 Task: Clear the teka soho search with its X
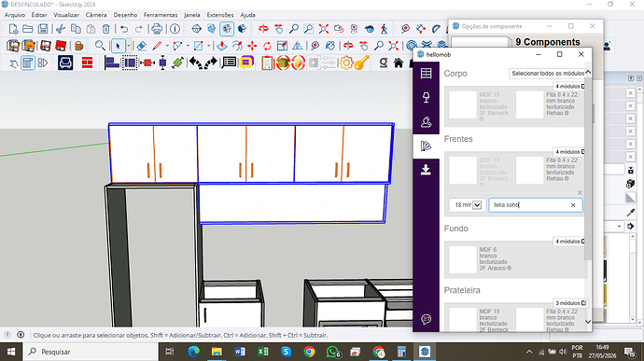pyautogui.click(x=573, y=205)
